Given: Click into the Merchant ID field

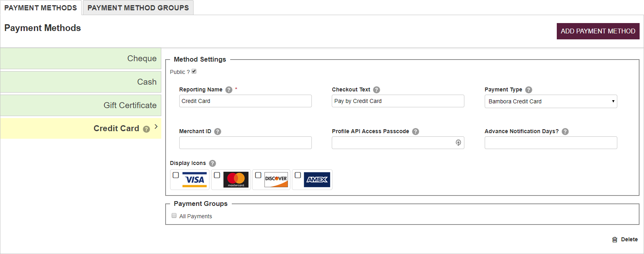Looking at the screenshot, I should [x=245, y=143].
